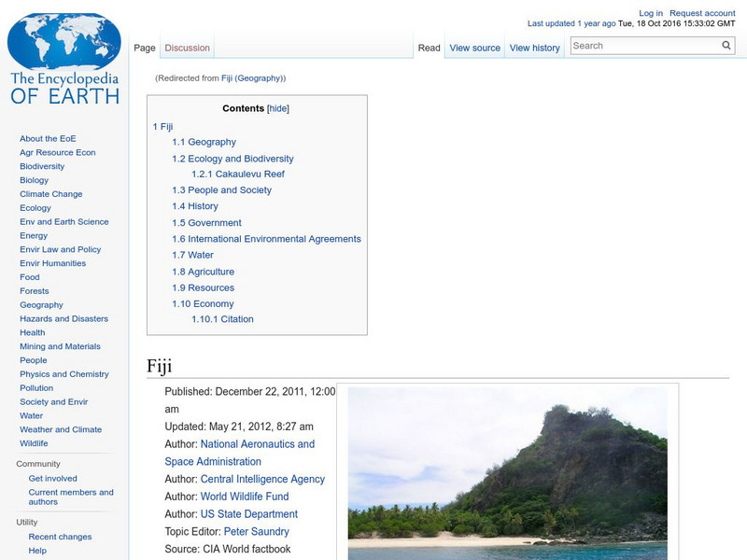Click Request account at the top
Image resolution: width=747 pixels, height=560 pixels.
[700, 12]
